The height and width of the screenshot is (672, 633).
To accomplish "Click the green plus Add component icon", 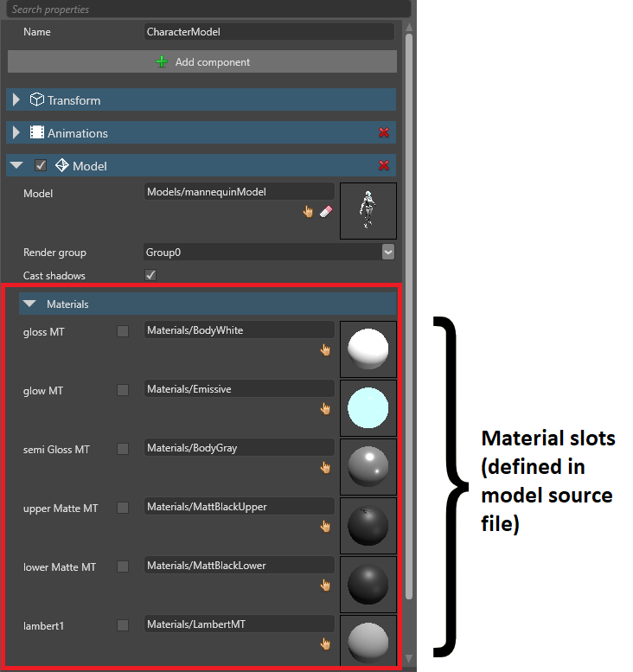I will (x=162, y=62).
